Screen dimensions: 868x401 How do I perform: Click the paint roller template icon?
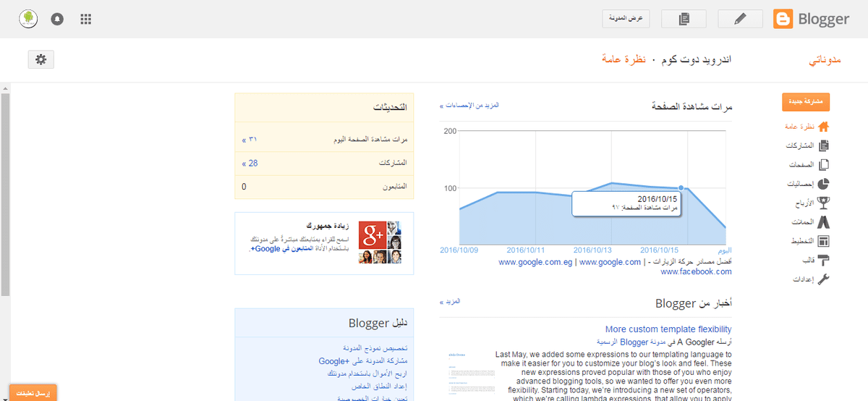click(823, 260)
